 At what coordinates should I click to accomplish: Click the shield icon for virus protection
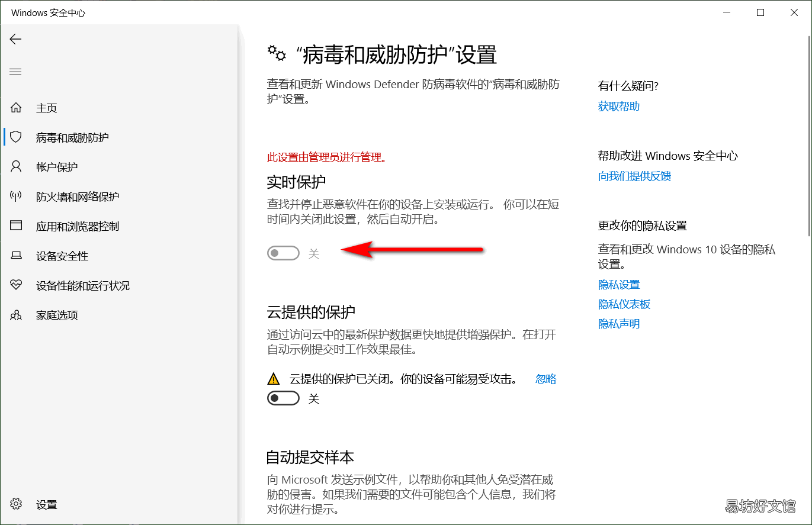pyautogui.click(x=16, y=137)
